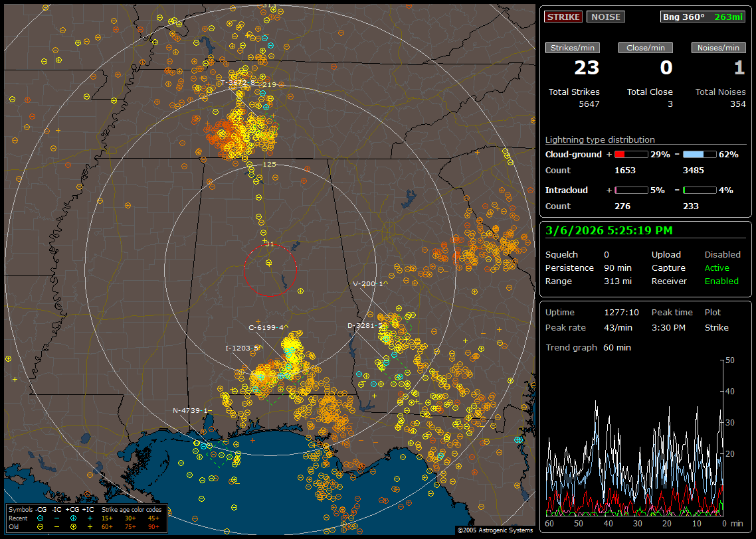Viewport: 756px width, 539px height.
Task: Select storm cell label D-3281-5
Action: click(365, 325)
